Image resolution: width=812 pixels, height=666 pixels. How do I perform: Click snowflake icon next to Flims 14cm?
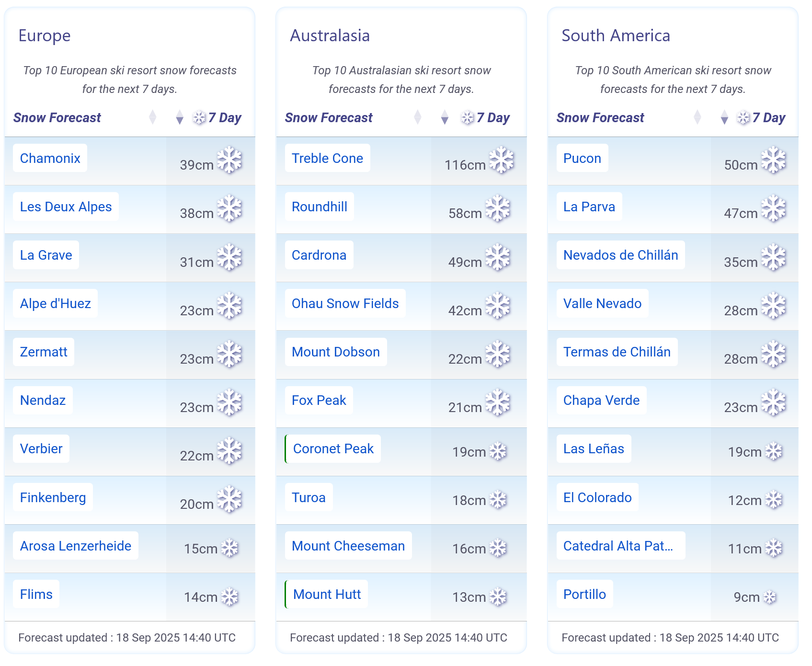[229, 597]
